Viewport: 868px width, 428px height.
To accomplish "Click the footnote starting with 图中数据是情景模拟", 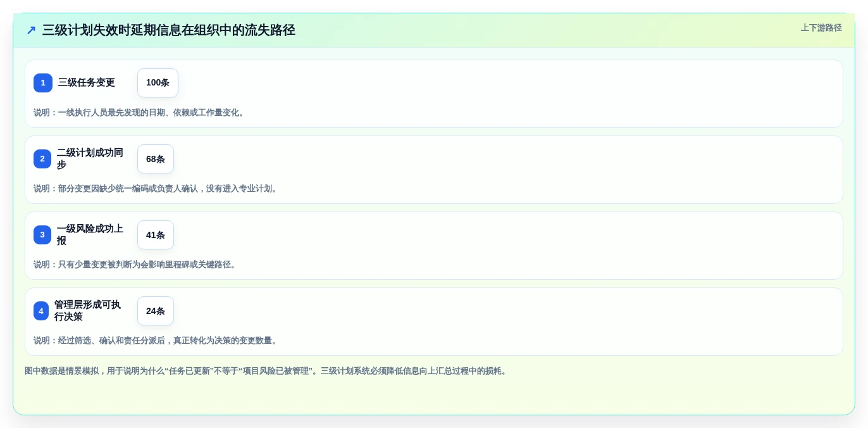I will [267, 371].
